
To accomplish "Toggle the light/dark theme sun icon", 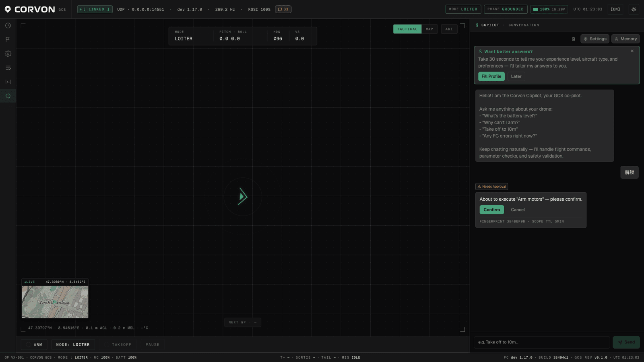I will pos(634,9).
